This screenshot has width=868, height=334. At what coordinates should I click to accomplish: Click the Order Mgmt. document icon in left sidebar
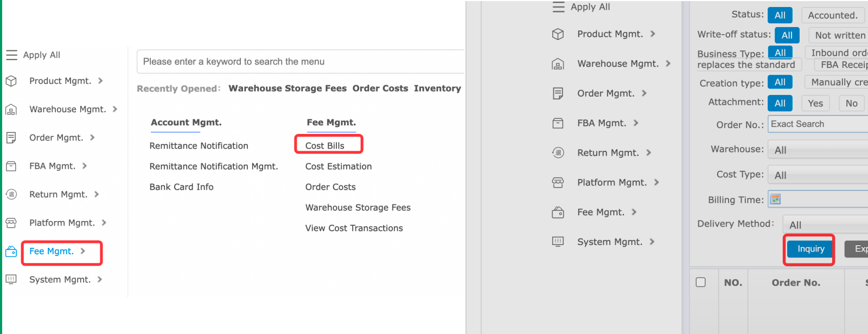[x=11, y=138]
